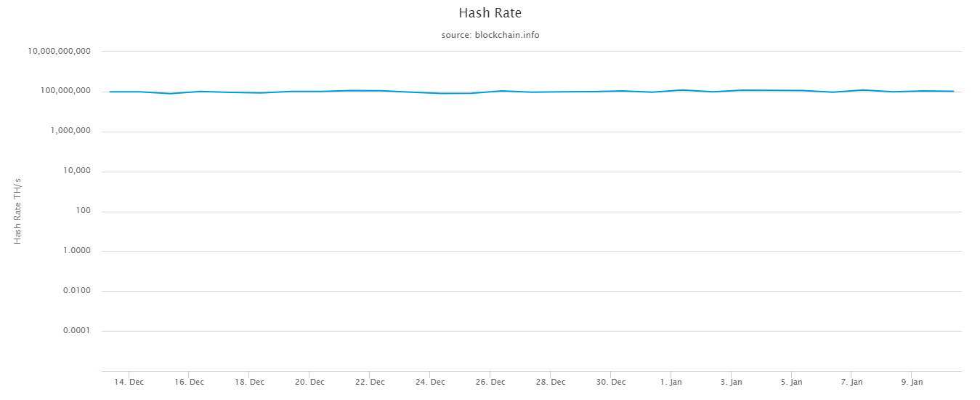Click the 0.0100 y-axis label
The width and height of the screenshot is (980, 400).
pos(76,291)
